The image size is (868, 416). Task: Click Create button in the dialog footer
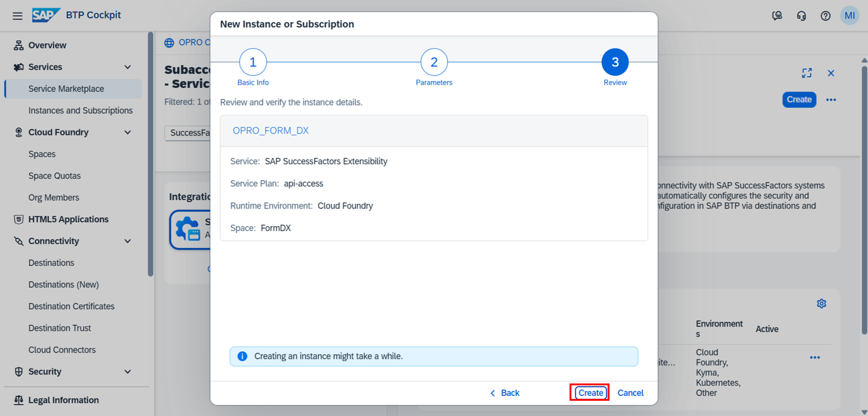coord(590,393)
